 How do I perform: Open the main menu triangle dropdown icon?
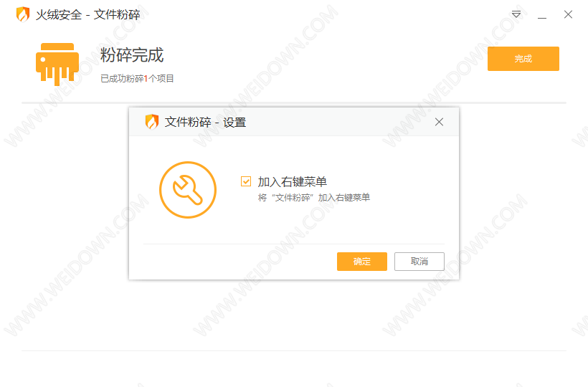click(516, 14)
